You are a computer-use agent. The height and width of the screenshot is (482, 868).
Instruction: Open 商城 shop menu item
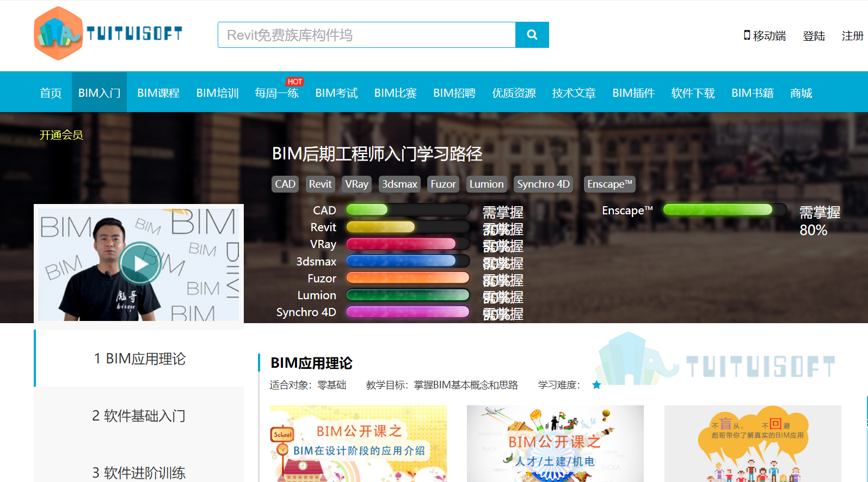(x=801, y=93)
